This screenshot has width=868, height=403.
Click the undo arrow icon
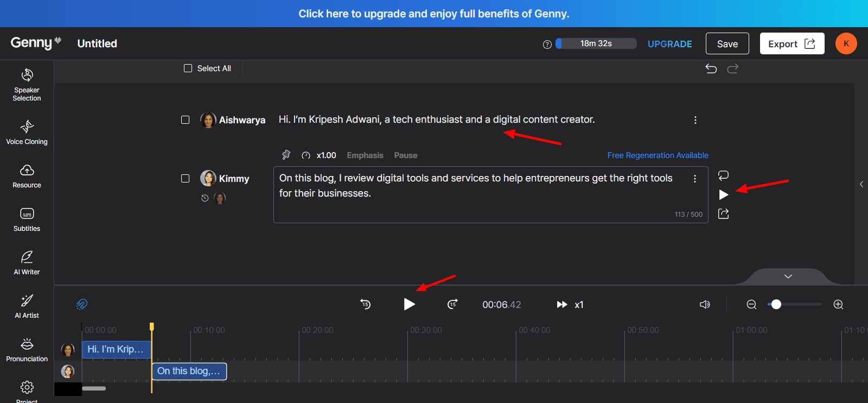tap(711, 68)
